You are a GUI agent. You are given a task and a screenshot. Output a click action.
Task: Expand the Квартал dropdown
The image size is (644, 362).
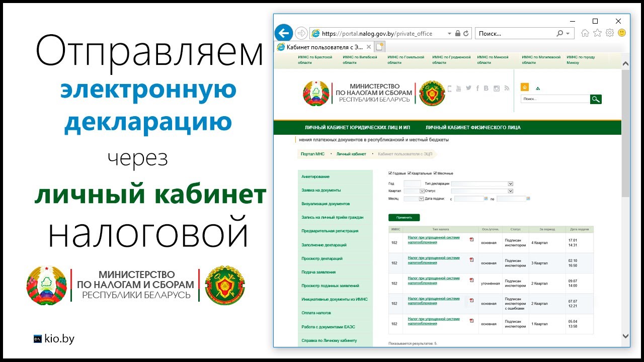tap(422, 191)
